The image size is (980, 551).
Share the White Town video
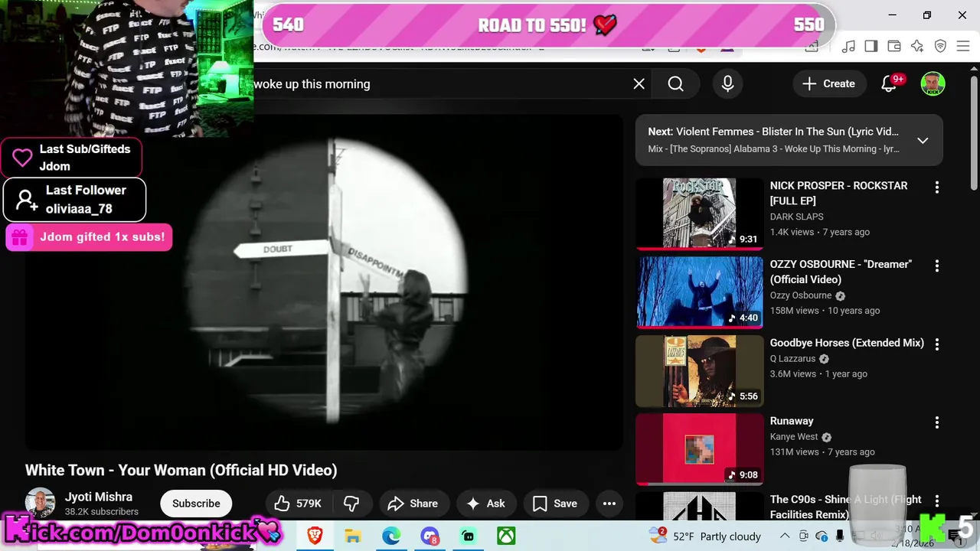coord(413,504)
